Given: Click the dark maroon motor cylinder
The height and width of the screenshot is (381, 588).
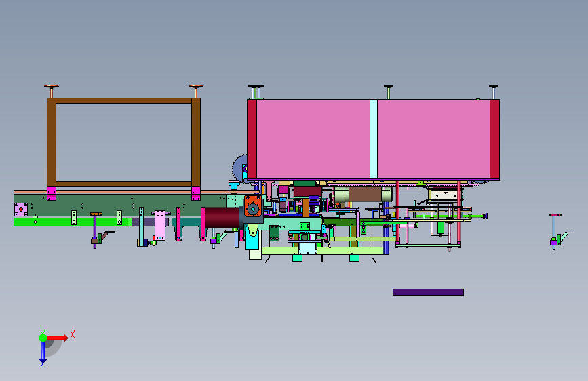Looking at the screenshot, I should coord(222,218).
